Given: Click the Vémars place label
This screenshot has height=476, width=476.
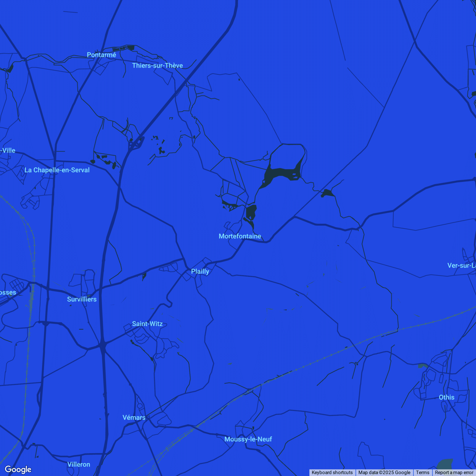Looking at the screenshot, I should (x=134, y=417).
